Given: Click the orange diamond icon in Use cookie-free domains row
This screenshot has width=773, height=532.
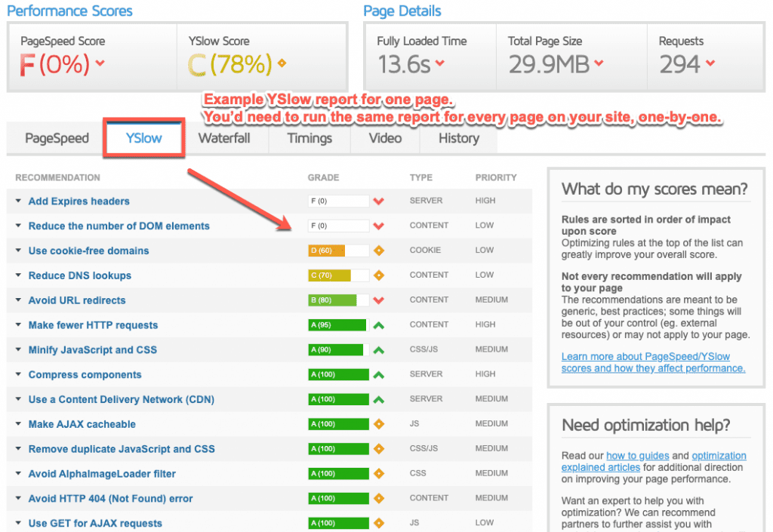Looking at the screenshot, I should coord(379,251).
